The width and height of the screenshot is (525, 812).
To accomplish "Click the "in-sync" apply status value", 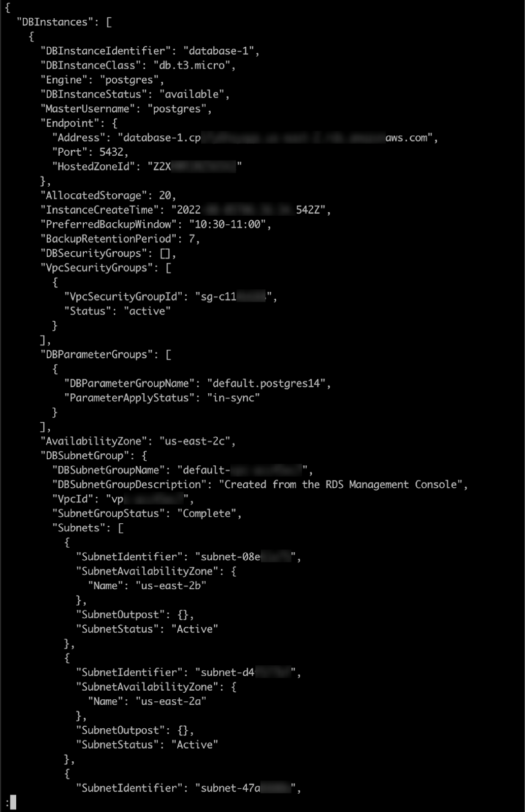I will 233,398.
